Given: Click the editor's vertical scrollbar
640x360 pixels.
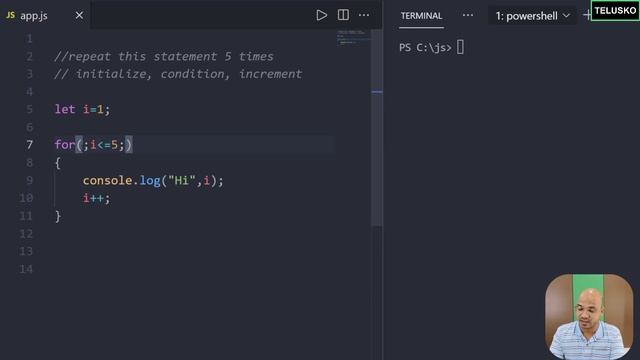Looking at the screenshot, I should tap(377, 127).
